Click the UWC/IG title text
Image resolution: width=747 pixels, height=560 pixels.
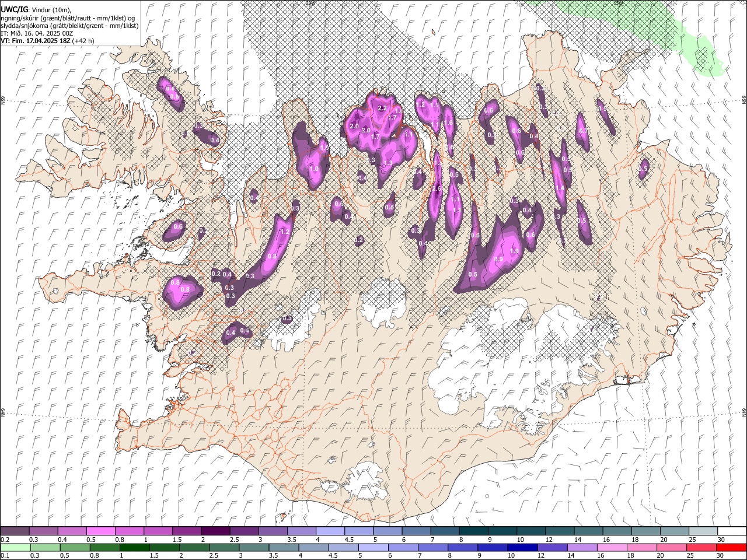tap(14, 10)
